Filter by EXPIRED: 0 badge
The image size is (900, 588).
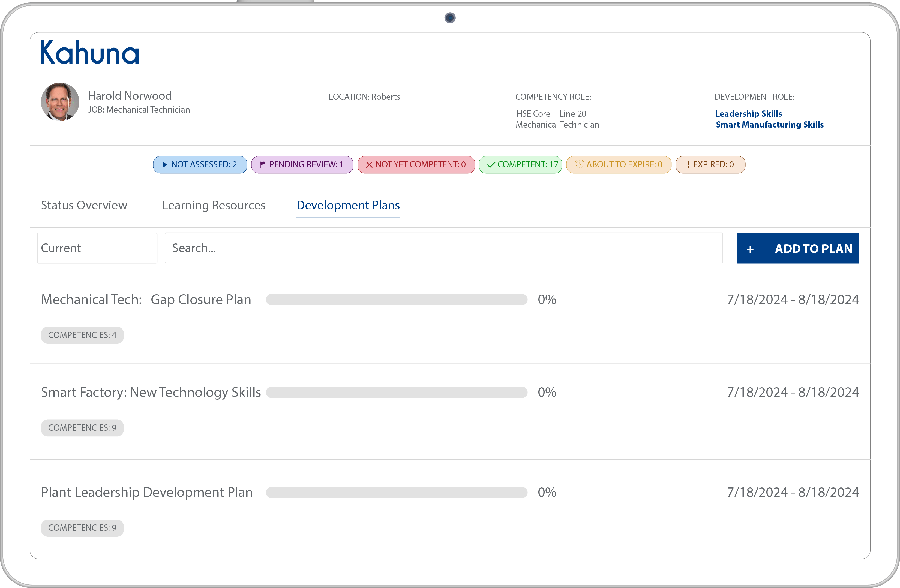click(x=710, y=165)
